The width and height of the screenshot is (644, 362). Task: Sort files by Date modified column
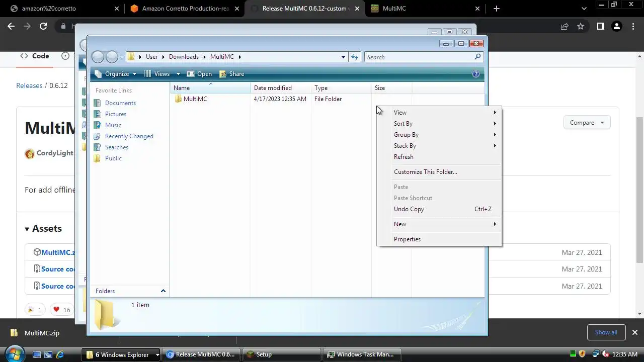click(281, 88)
